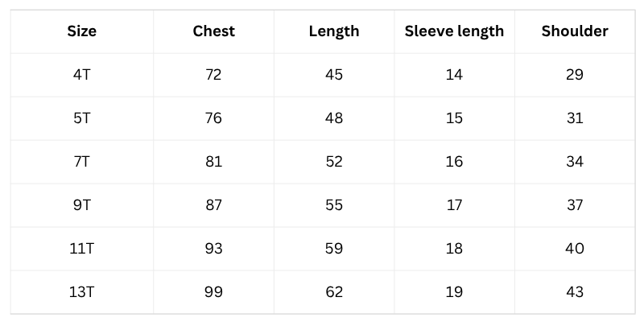
Task: Select the 11T size cell
Action: tap(82, 249)
